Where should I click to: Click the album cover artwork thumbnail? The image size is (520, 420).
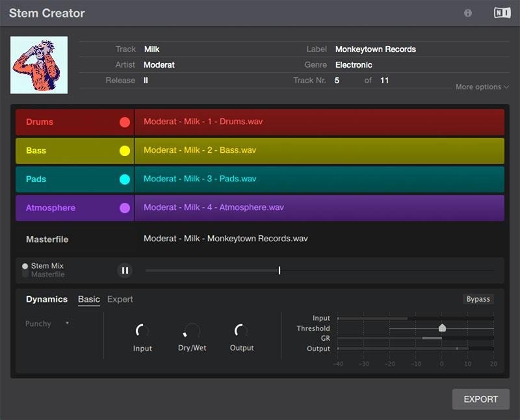click(39, 64)
